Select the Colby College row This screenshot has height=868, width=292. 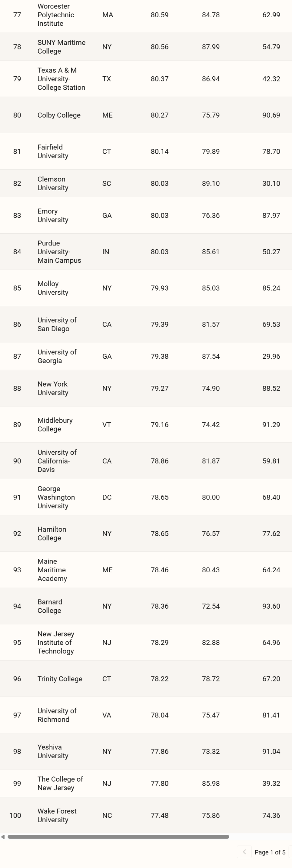[x=146, y=115]
